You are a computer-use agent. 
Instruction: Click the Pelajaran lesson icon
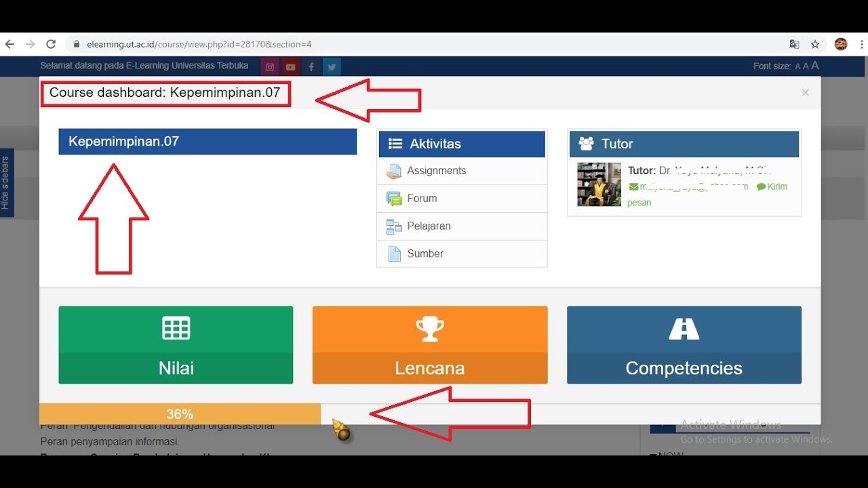[x=394, y=226]
